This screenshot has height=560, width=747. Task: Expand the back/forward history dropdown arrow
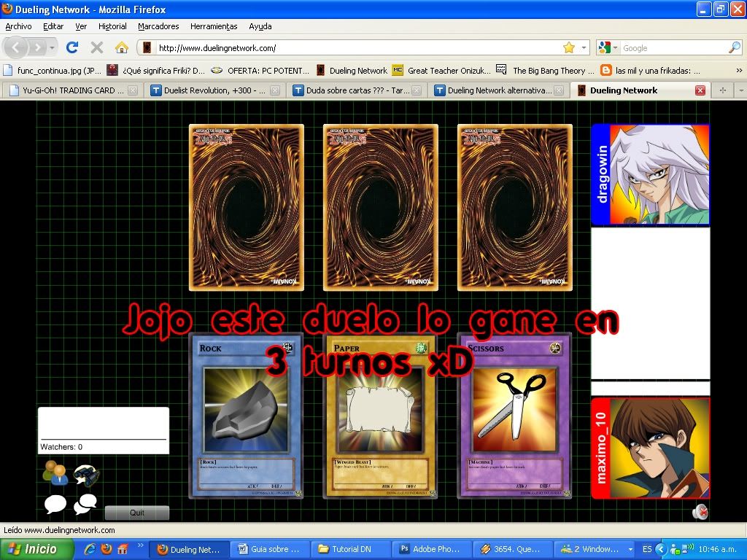point(52,47)
